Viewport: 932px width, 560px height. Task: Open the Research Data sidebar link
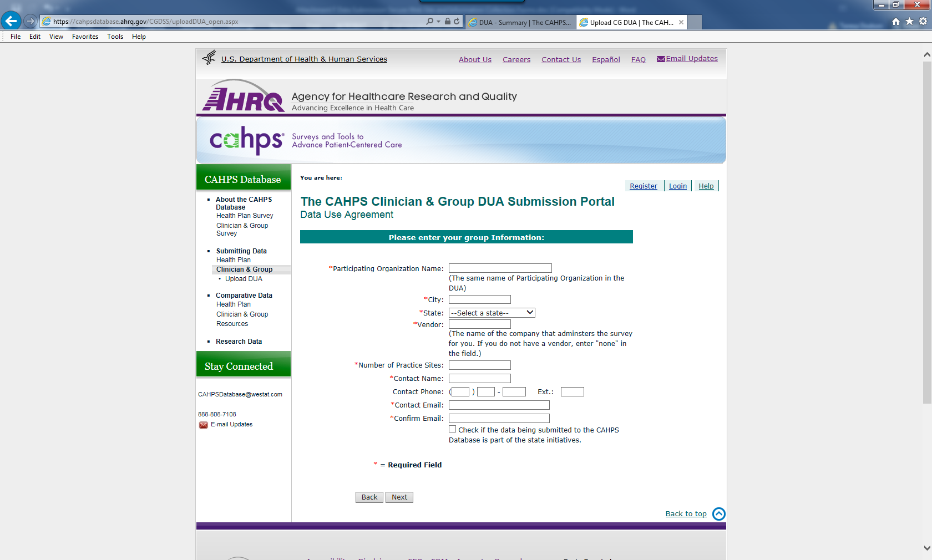tap(239, 342)
